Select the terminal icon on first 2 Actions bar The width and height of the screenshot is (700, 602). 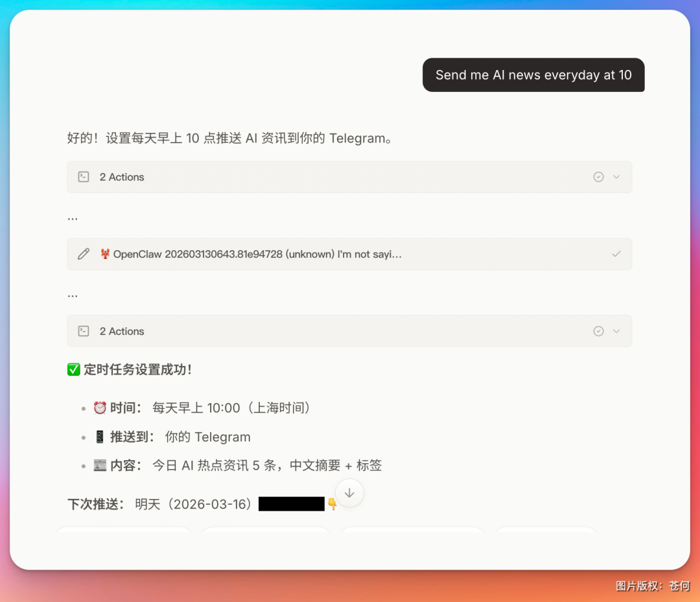pyautogui.click(x=83, y=176)
